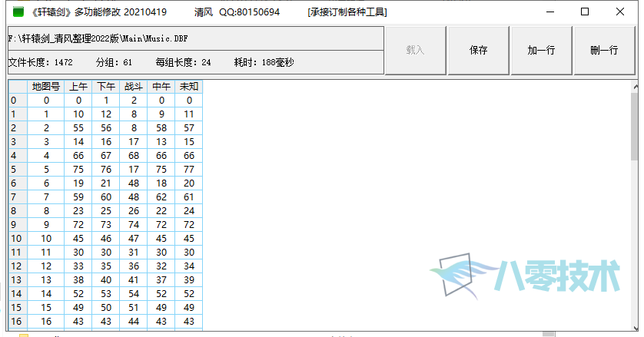Click the 保存 save button
The image size is (644, 337).
(x=479, y=51)
